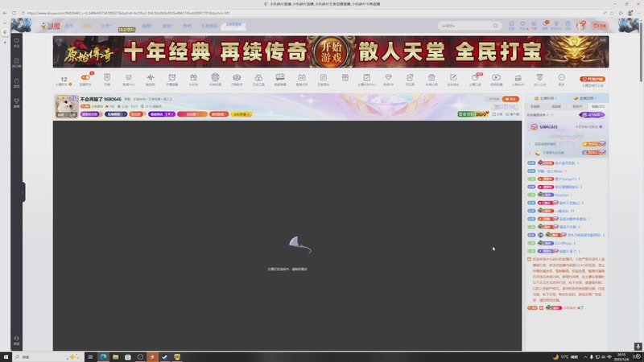Open the 鱼吧 navigation item

point(187,26)
